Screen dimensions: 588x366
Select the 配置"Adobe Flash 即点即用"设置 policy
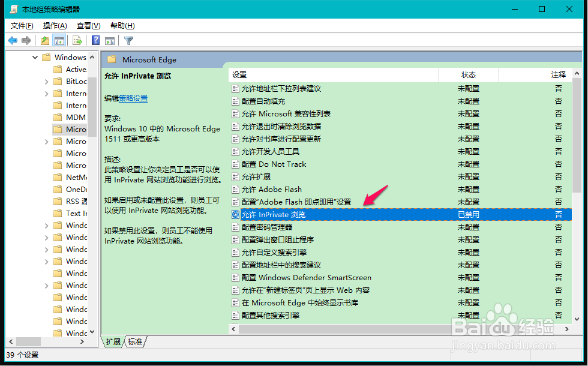pyautogui.click(x=296, y=202)
